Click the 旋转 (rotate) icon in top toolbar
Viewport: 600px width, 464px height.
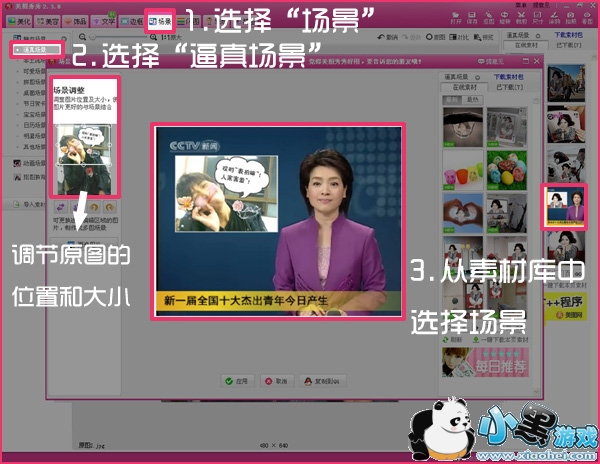point(505,18)
